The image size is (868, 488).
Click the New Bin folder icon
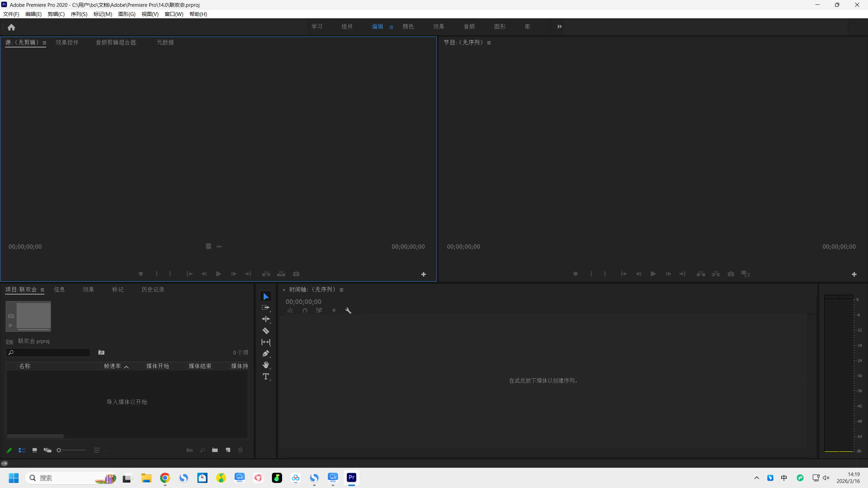point(215,450)
